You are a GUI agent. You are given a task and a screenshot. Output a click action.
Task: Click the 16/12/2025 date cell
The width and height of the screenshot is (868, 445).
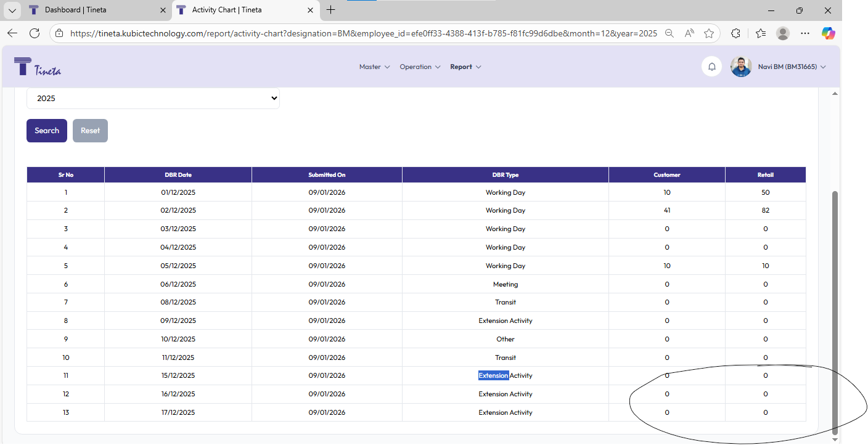178,394
